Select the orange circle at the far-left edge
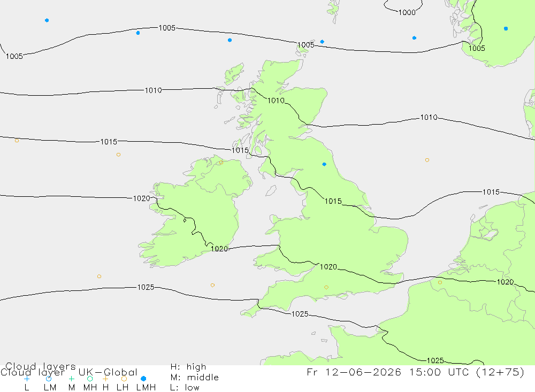This screenshot has width=535, height=392. click(17, 141)
